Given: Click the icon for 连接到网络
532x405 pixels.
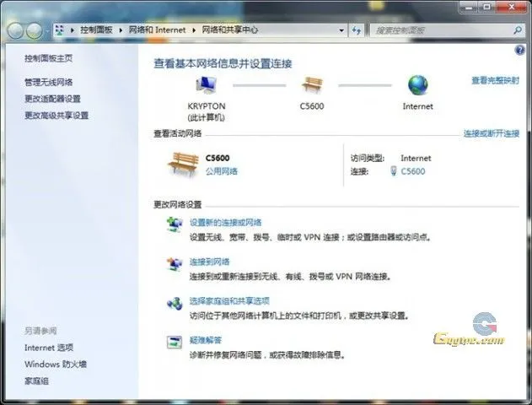Looking at the screenshot, I should (175, 264).
